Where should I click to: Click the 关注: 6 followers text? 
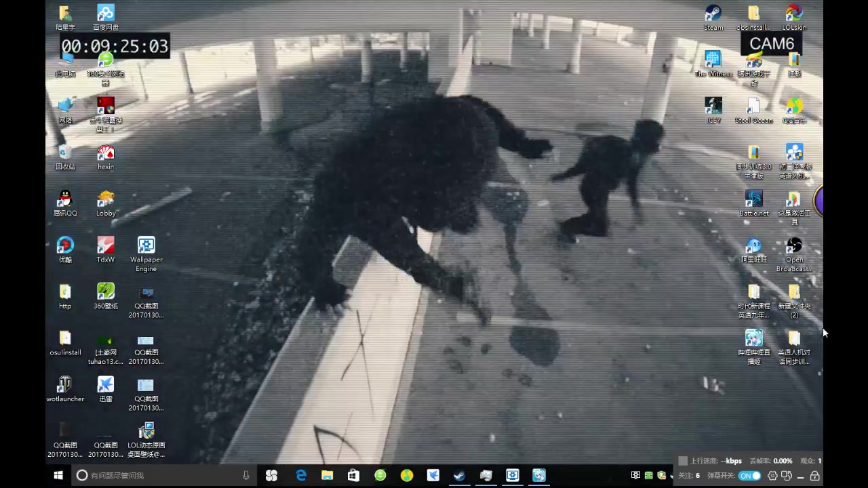689,476
